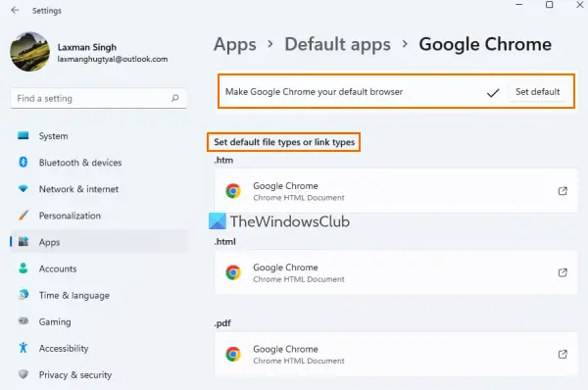Image resolution: width=588 pixels, height=390 pixels.
Task: Open System settings category
Action: (x=99, y=136)
